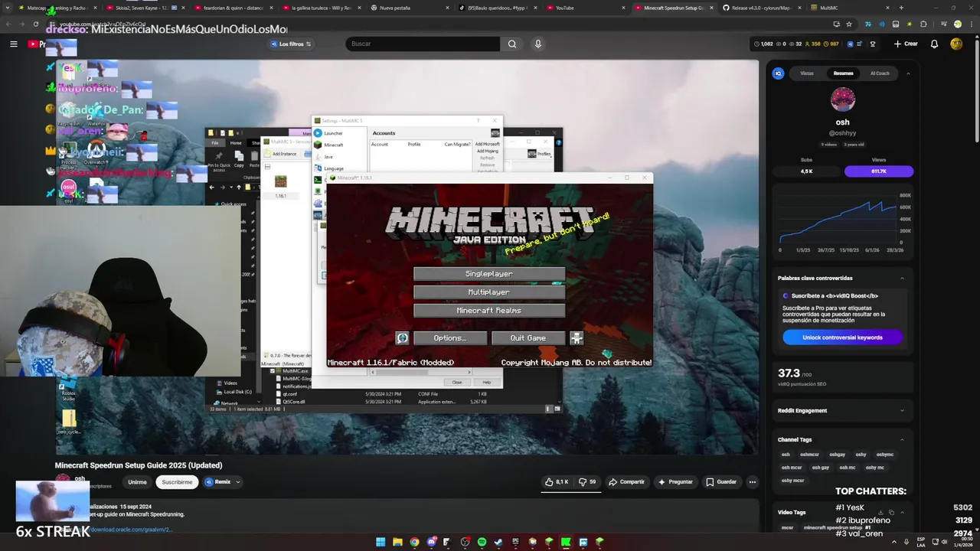Click the osh mcsr channel tag

coord(792,468)
